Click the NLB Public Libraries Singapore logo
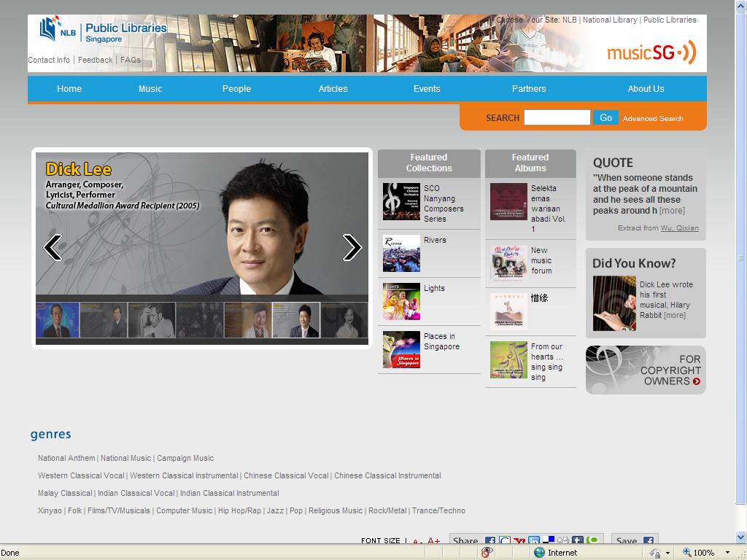This screenshot has width=747, height=560. click(103, 31)
